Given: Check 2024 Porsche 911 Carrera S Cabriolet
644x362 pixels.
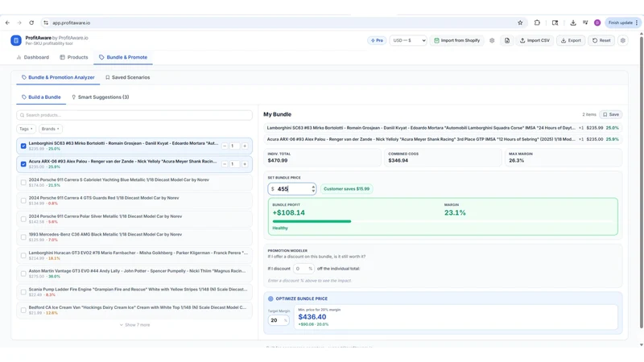Looking at the screenshot, I should point(23,183).
